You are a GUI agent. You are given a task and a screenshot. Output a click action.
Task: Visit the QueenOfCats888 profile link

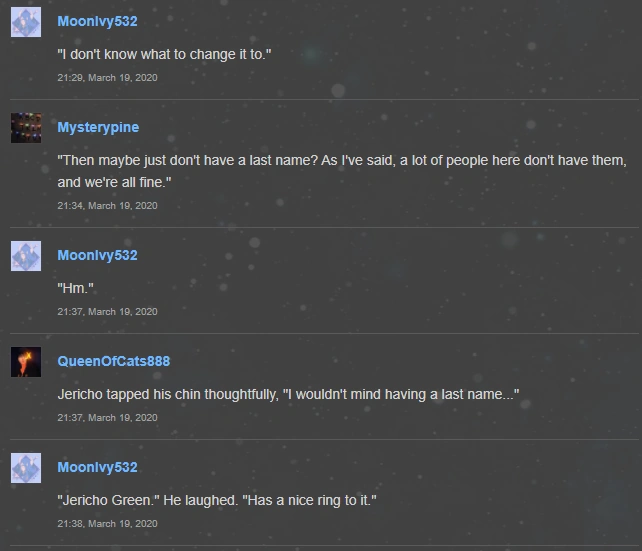click(x=113, y=361)
